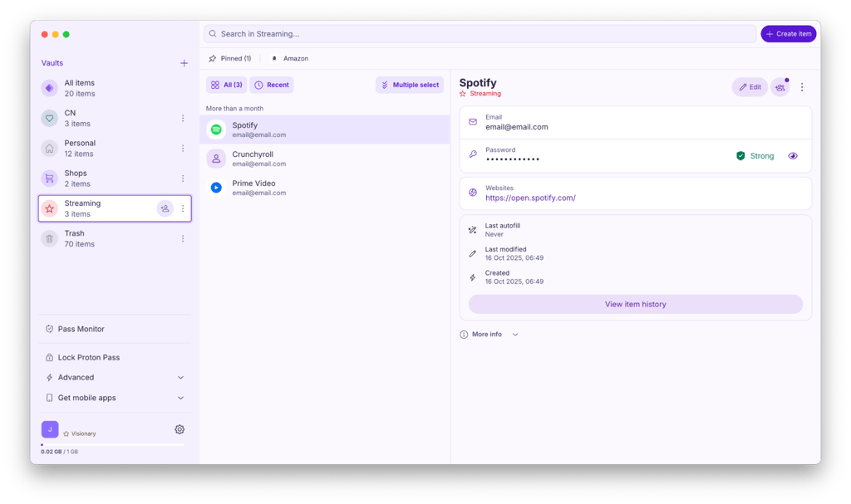This screenshot has height=504, width=851.
Task: Select the Prime Video list entry
Action: [325, 188]
